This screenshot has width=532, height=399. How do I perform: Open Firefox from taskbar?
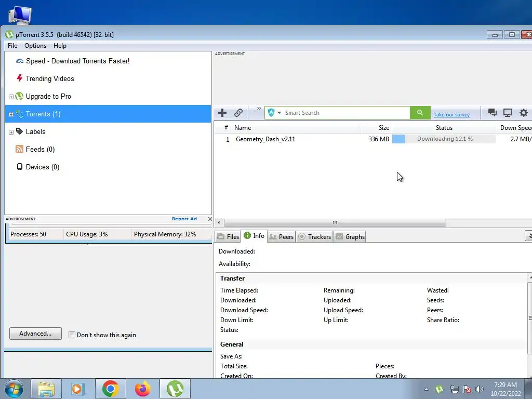142,389
